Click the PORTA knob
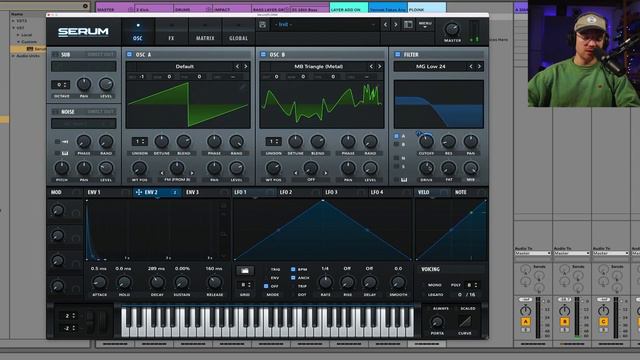The height and width of the screenshot is (360, 640). [x=437, y=322]
